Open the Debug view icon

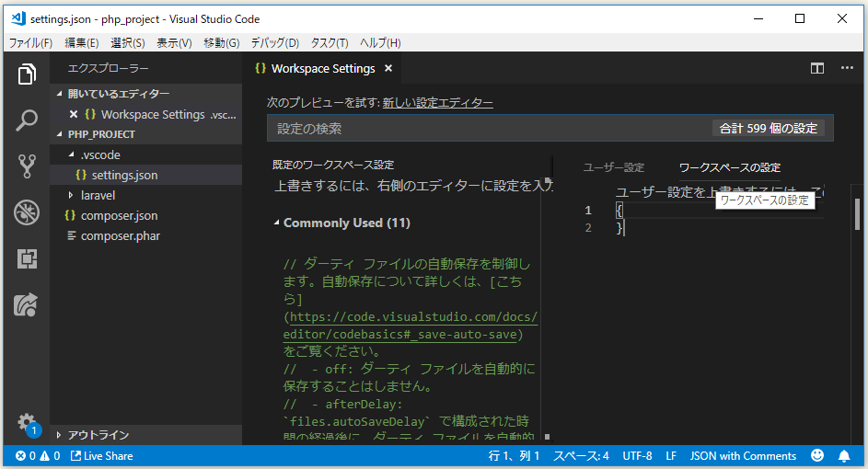27,212
